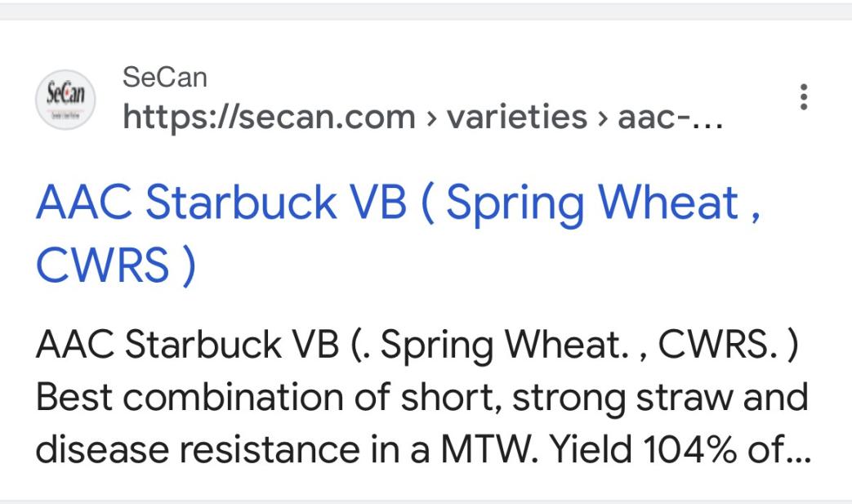Click the truncated 'aac-…' breadcrumb segment
This screenshot has width=852, height=504.
click(670, 118)
